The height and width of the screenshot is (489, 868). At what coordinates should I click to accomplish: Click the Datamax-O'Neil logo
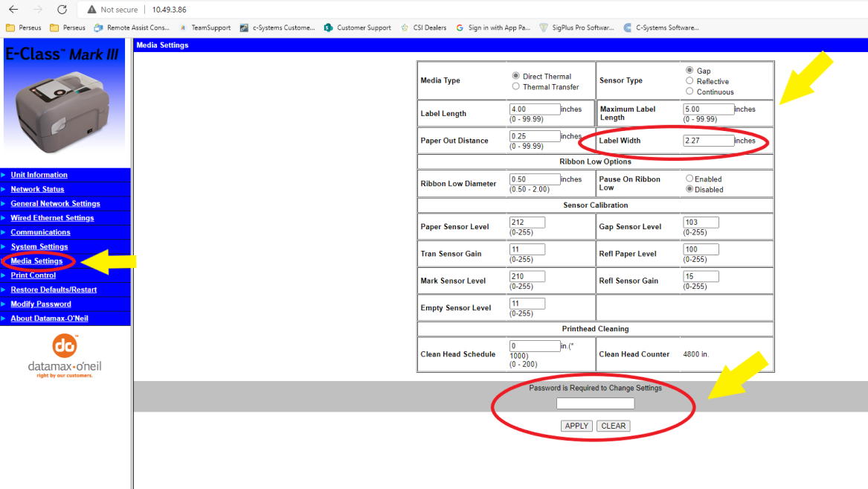point(65,357)
